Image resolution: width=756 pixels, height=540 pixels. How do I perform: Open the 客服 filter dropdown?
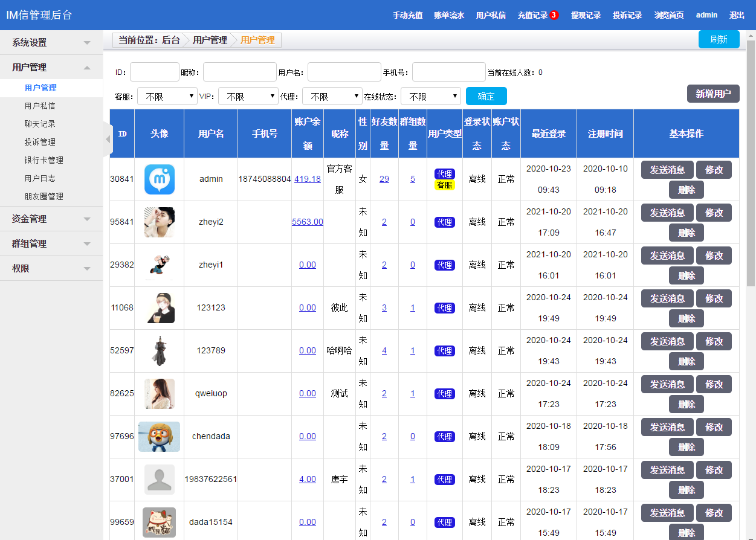(x=167, y=97)
